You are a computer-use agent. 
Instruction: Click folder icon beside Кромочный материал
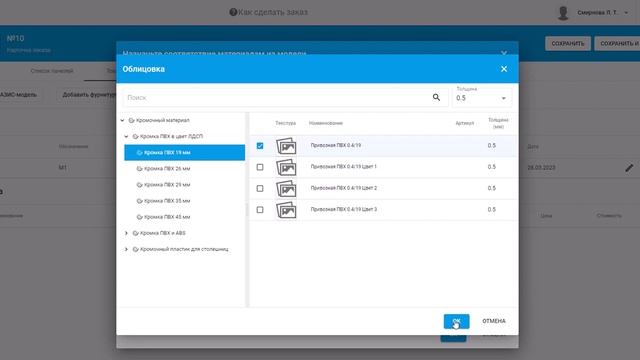(x=131, y=120)
